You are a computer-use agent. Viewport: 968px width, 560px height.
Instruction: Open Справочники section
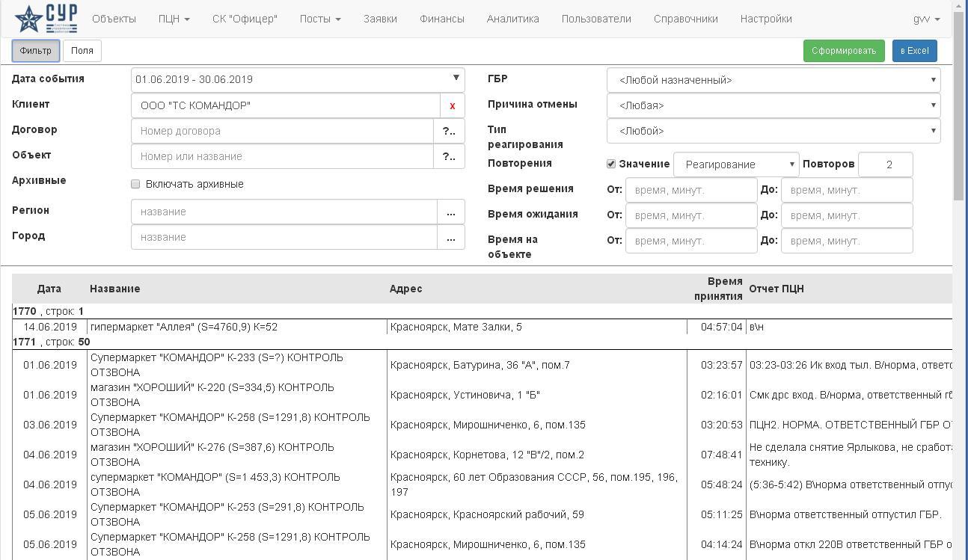tap(685, 19)
